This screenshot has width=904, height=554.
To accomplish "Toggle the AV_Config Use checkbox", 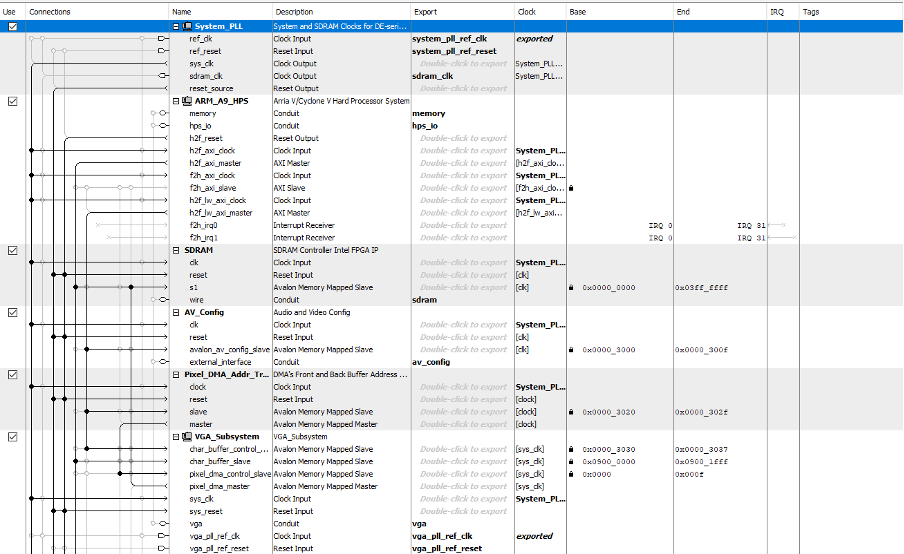I will tap(13, 312).
